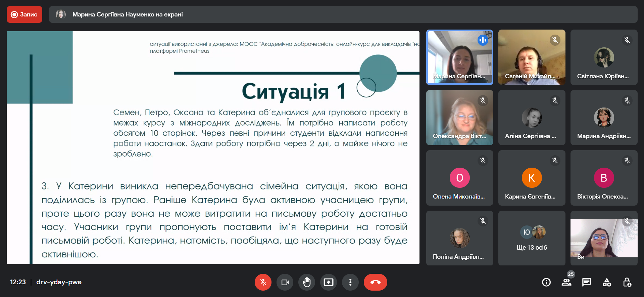The width and height of the screenshot is (644, 297).
Task: Click your own video tile labeled Ви
Action: point(603,238)
